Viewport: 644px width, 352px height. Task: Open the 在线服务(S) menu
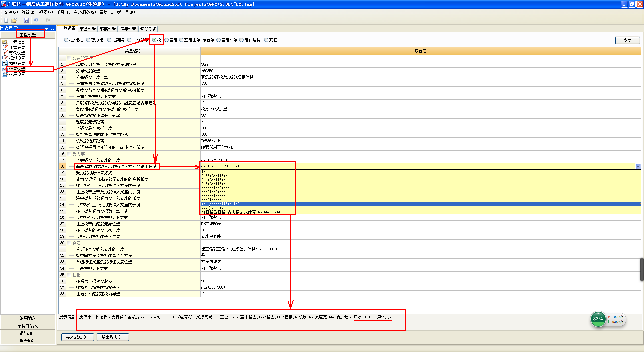tap(85, 12)
